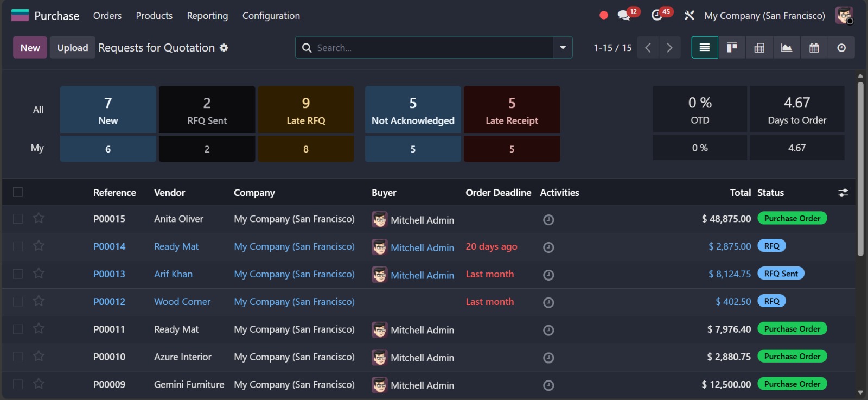
Task: Tick the checkbox for P00015
Action: [18, 219]
